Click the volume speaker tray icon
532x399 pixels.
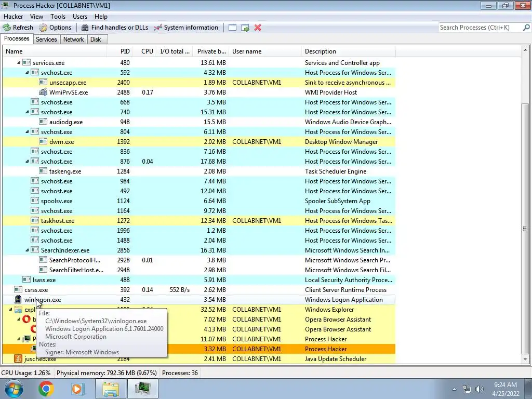coord(479,389)
